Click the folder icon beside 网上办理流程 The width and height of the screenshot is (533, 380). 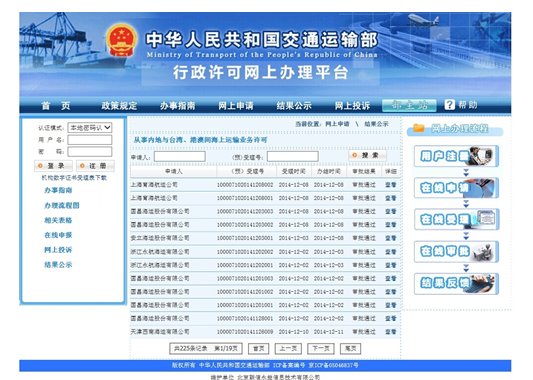pyautogui.click(x=419, y=128)
